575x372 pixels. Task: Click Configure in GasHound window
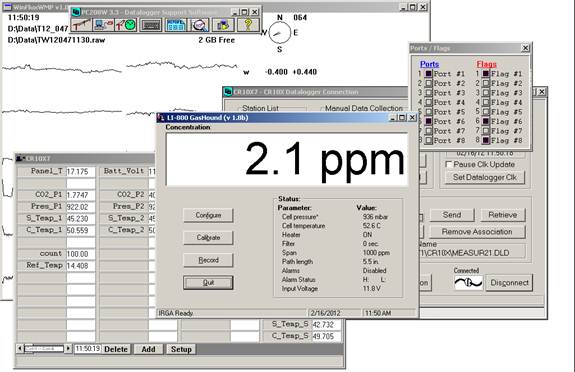pyautogui.click(x=208, y=215)
